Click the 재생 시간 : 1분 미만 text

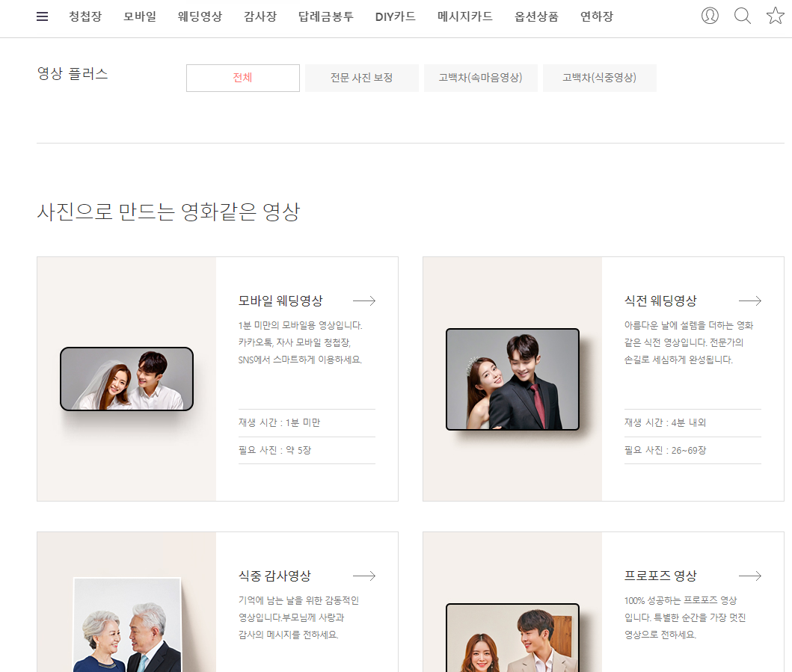pos(279,422)
